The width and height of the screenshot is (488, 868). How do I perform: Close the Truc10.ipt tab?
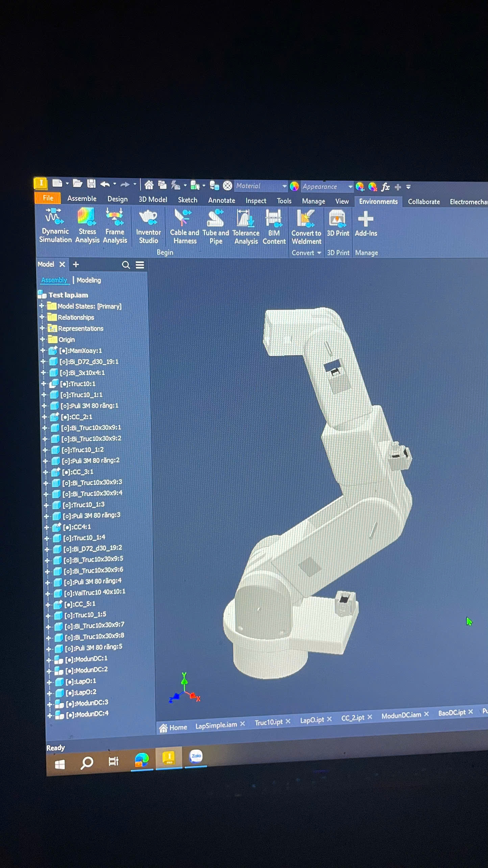[x=288, y=722]
